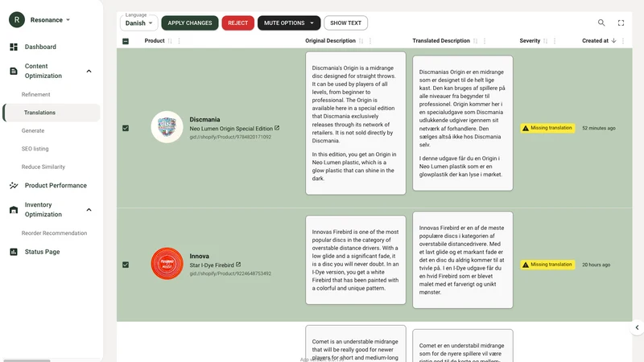This screenshot has width=644, height=362.
Task: Sort by the Severity column
Action: [546, 41]
